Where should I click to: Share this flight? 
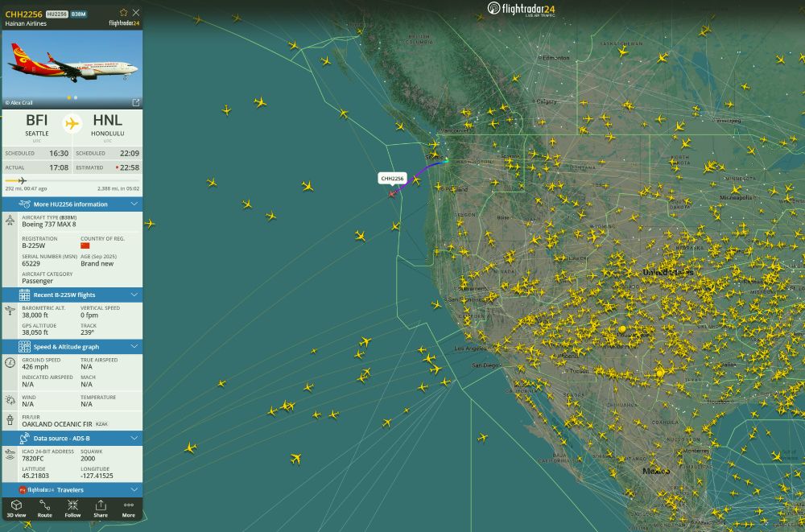[x=101, y=509]
